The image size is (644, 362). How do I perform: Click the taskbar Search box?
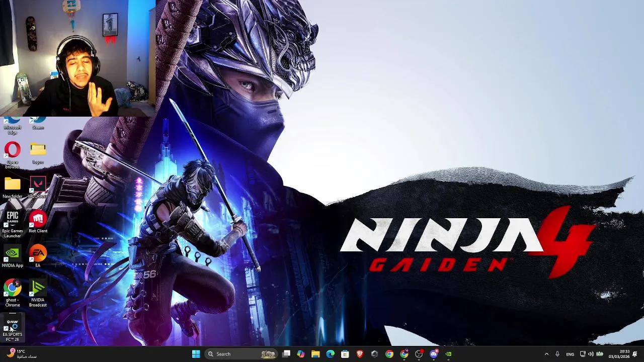(240, 354)
